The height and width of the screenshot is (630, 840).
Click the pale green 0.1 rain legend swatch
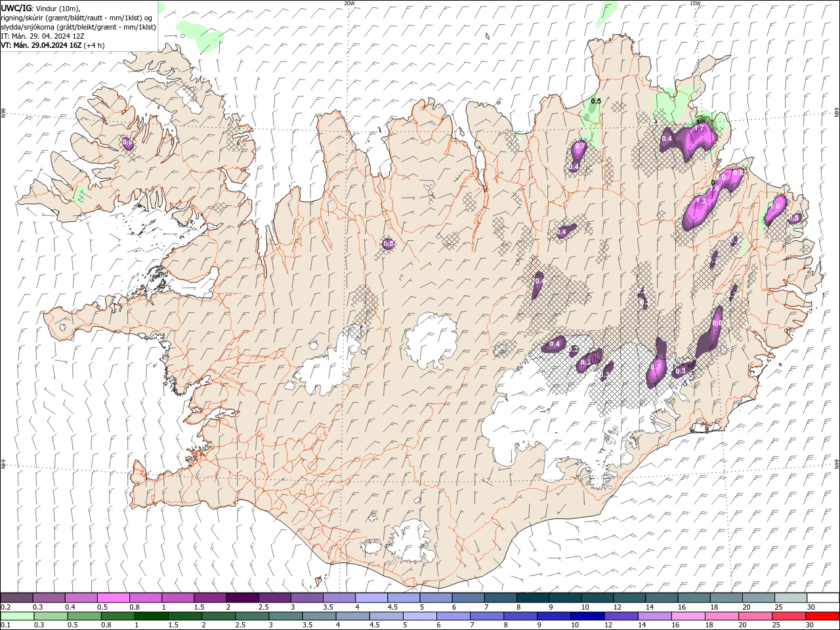pyautogui.click(x=17, y=616)
